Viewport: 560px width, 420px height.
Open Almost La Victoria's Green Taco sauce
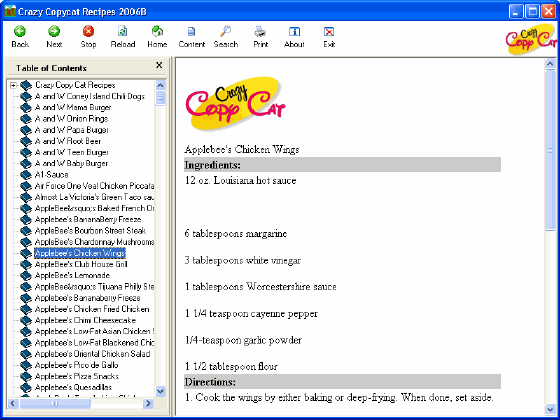click(x=94, y=197)
